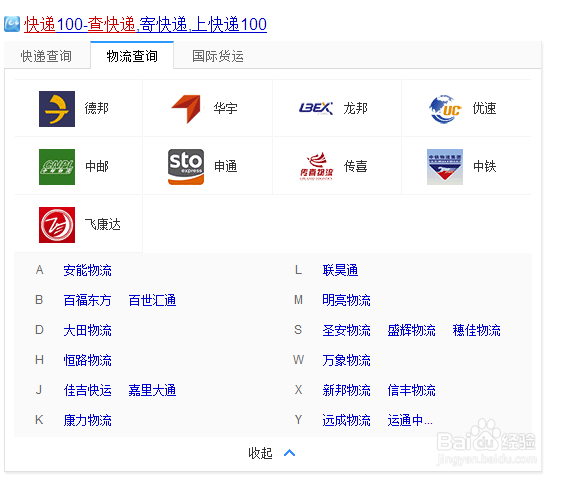Select the 盛辉物流 link
570x480 pixels.
412,330
